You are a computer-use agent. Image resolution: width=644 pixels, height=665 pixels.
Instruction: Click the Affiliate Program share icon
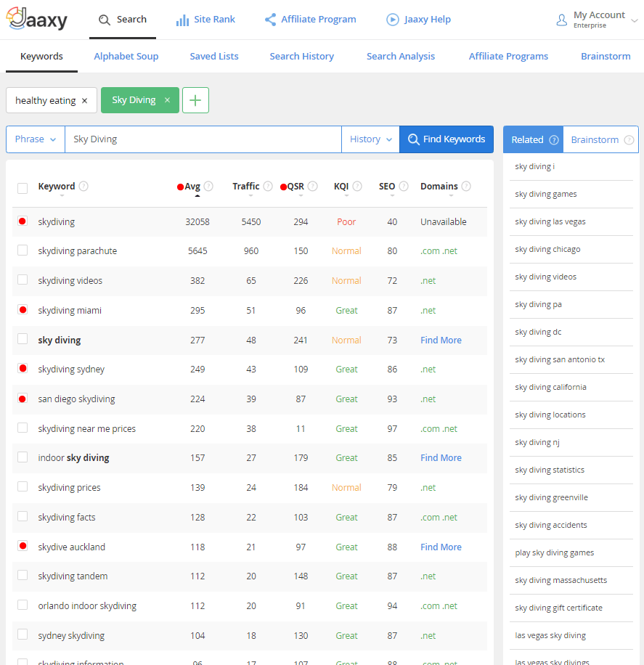[x=270, y=20]
